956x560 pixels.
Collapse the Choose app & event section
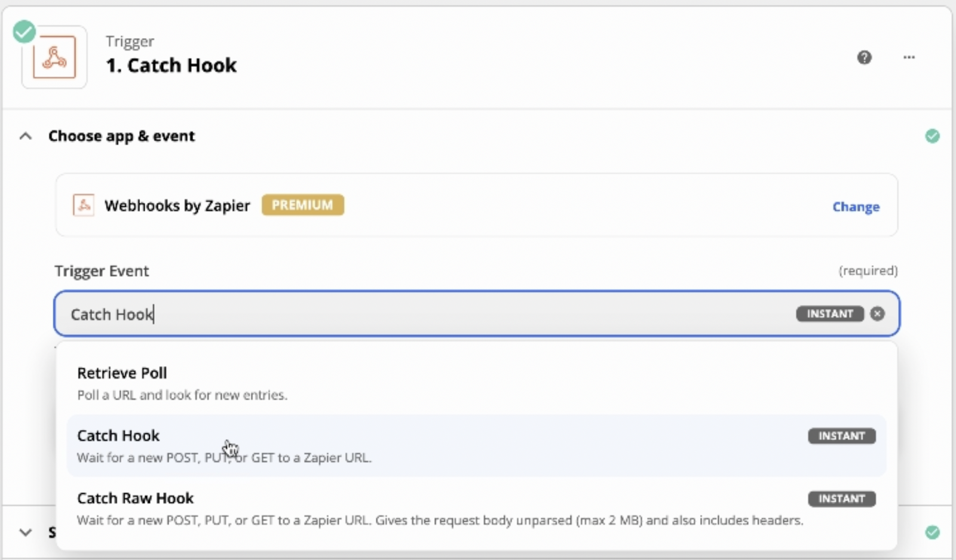click(26, 136)
